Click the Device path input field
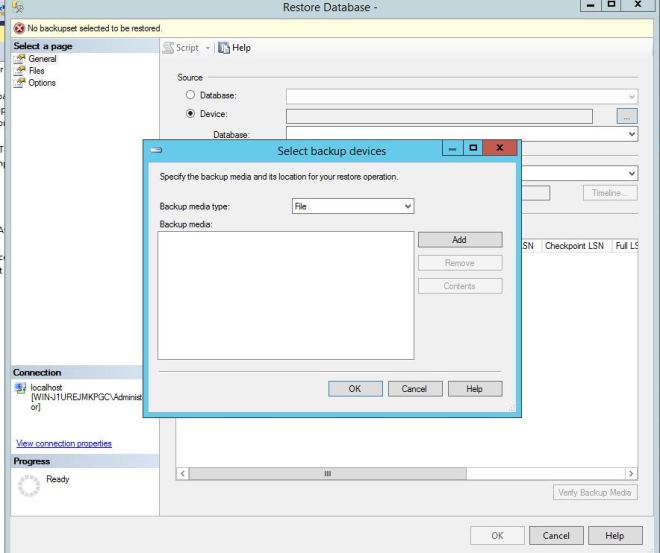This screenshot has width=660, height=553. coord(439,116)
